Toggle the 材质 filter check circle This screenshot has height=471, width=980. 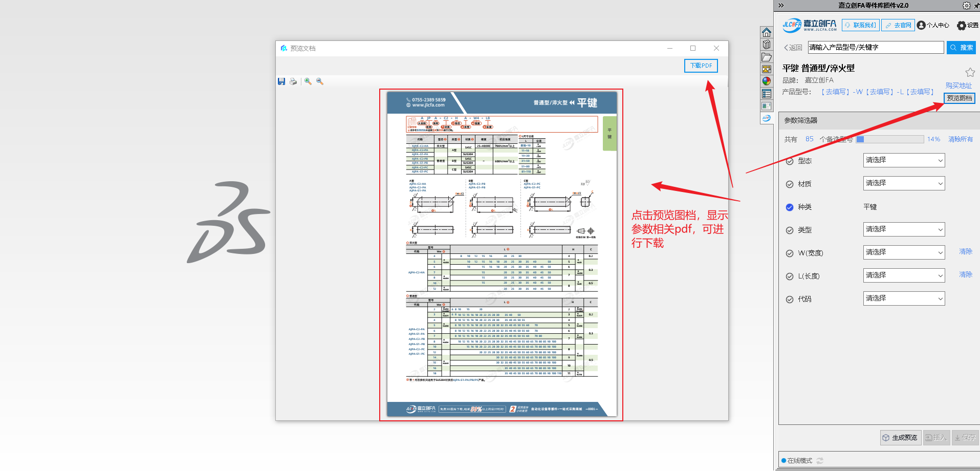[790, 184]
